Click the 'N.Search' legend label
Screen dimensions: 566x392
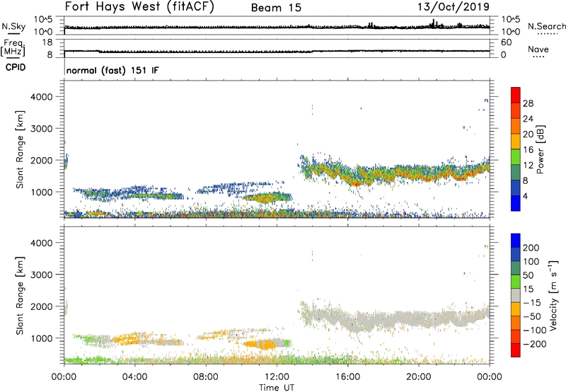pos(547,26)
